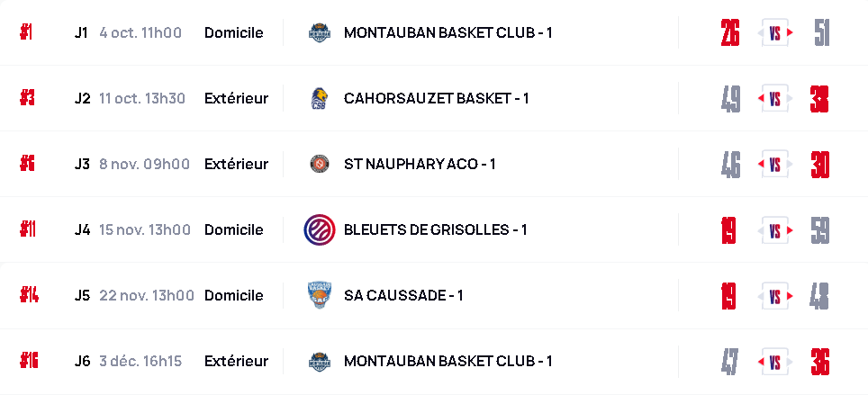Open the BLEUETS DE GRISOLLES - 1 team link

[x=435, y=229]
